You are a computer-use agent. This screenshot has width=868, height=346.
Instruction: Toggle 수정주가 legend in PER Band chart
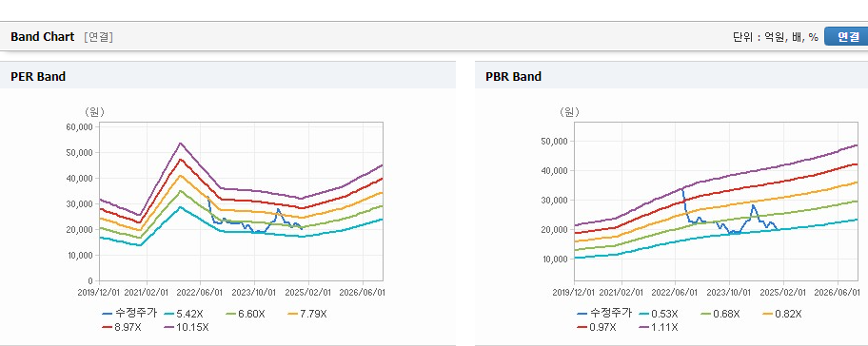coord(130,314)
